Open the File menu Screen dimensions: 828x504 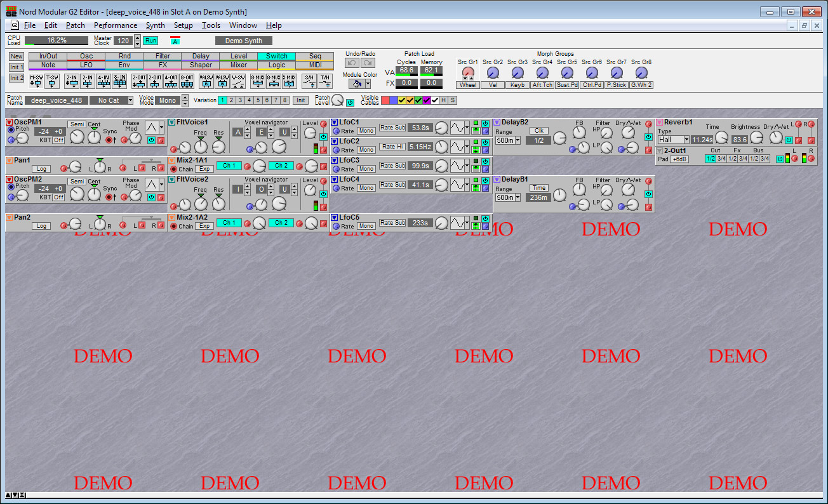pos(30,25)
